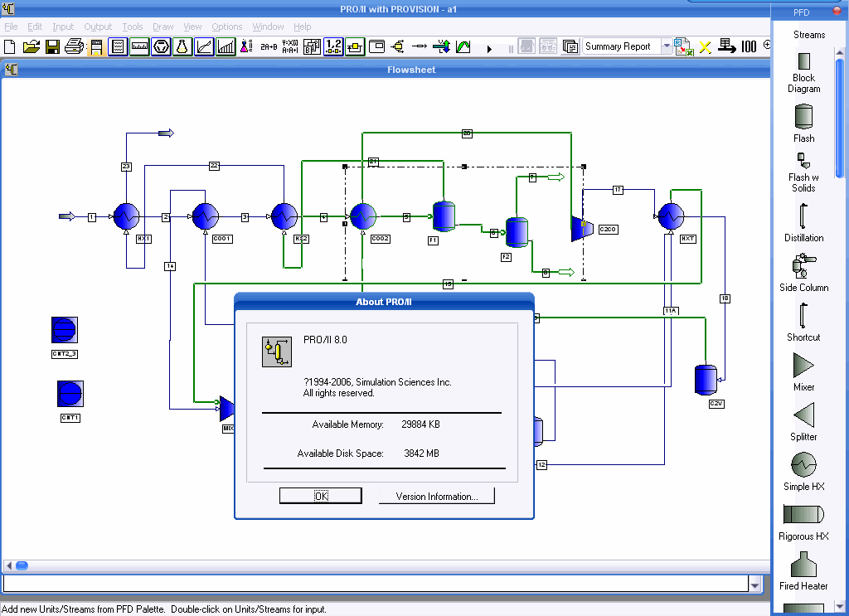This screenshot has width=849, height=616.
Task: Open the Draw menu
Action: click(x=163, y=26)
